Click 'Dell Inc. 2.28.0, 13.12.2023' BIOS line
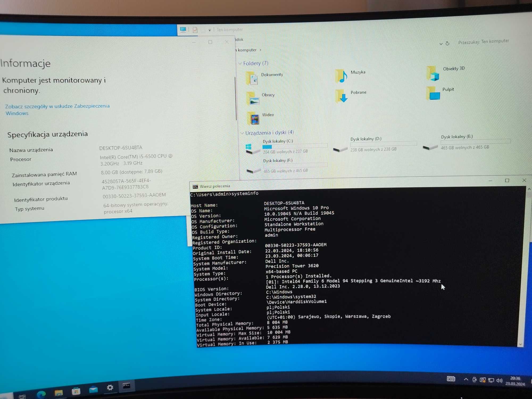This screenshot has height=399, width=532. coord(303,286)
